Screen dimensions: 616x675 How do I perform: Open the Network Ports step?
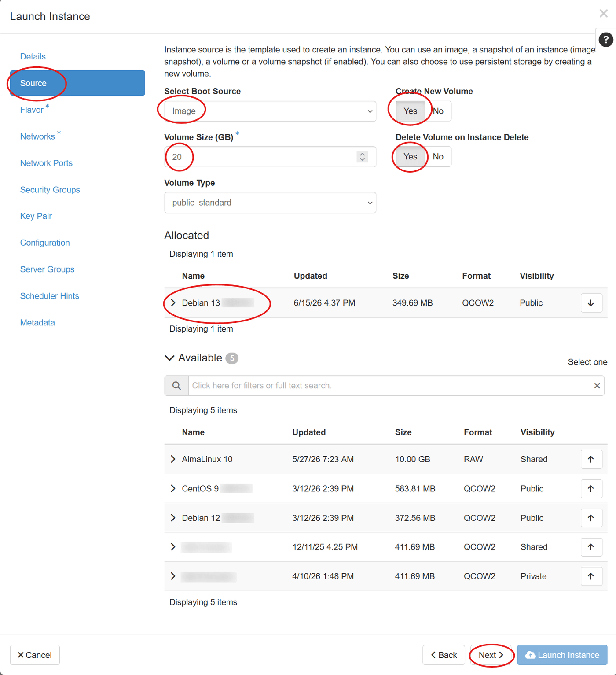coord(46,163)
